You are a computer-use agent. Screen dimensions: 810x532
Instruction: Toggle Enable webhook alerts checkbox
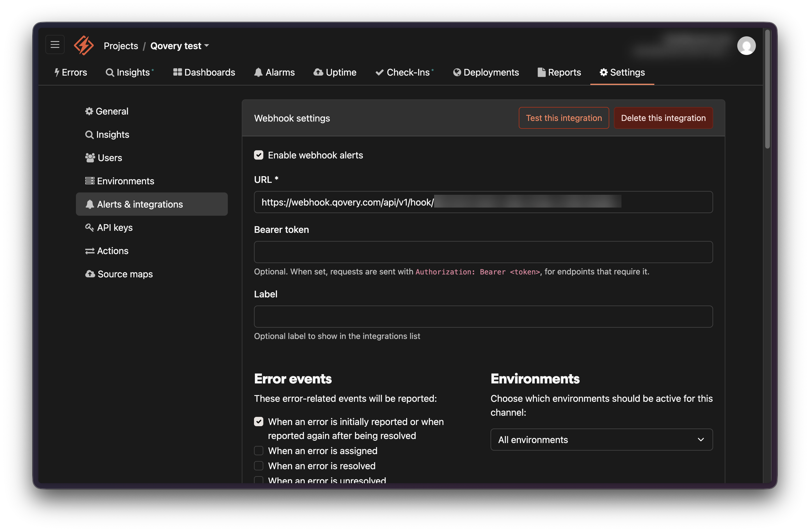pos(259,155)
